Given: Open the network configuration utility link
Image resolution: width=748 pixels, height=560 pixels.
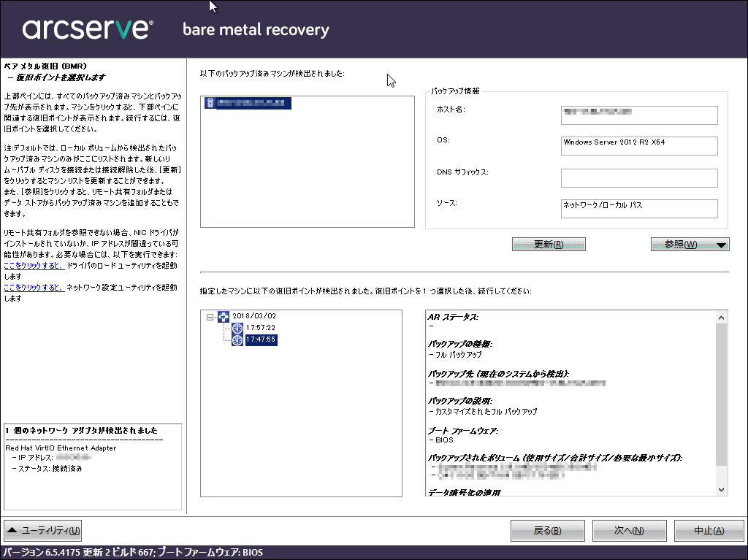Looking at the screenshot, I should click(x=34, y=288).
